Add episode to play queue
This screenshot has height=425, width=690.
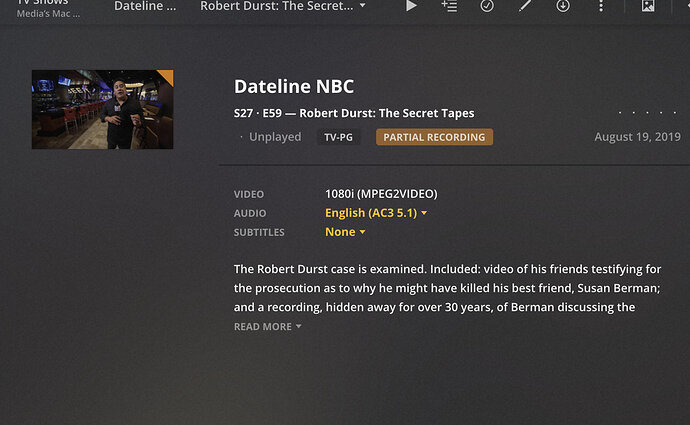point(449,6)
